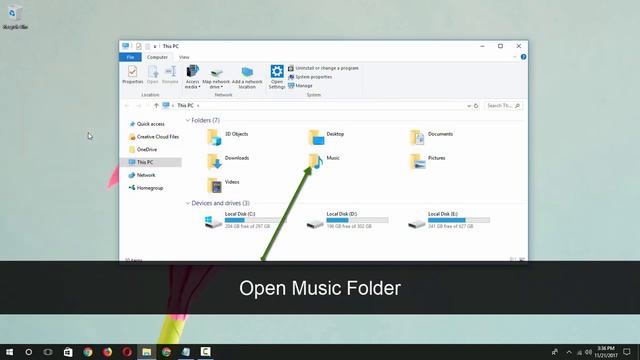Open the 3D Objects folder
The width and height of the screenshot is (640, 360).
[227, 137]
